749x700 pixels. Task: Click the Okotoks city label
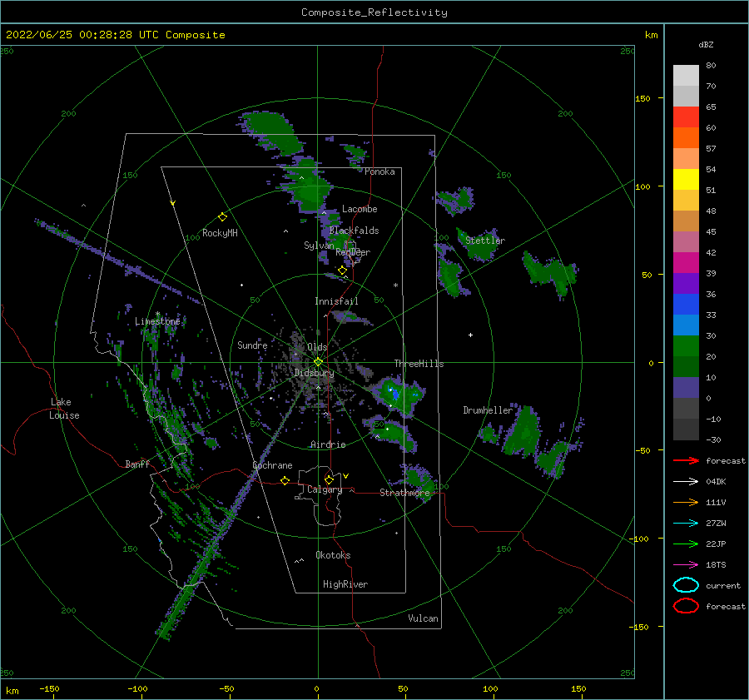click(333, 555)
